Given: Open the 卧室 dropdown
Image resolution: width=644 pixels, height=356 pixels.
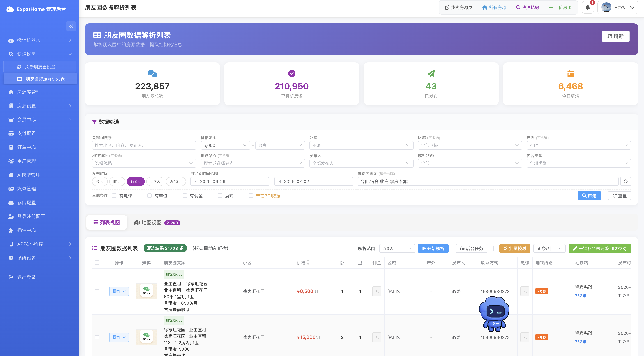Looking at the screenshot, I should (361, 145).
